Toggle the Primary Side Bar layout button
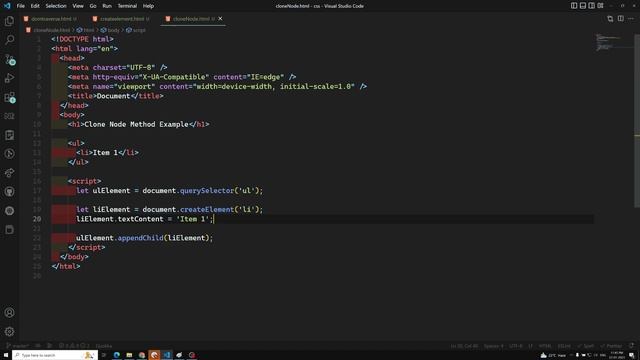Viewport: 640px width, 360px height. [x=574, y=6]
